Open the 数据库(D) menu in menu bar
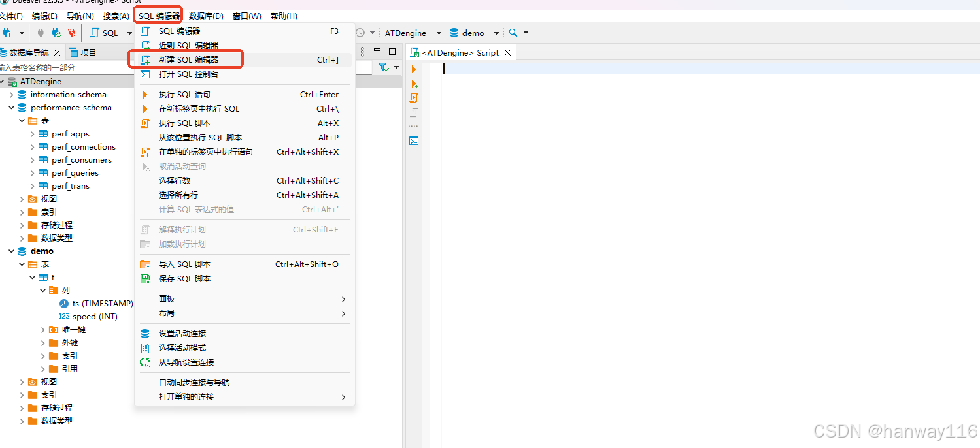The height and width of the screenshot is (448, 980). click(x=206, y=16)
